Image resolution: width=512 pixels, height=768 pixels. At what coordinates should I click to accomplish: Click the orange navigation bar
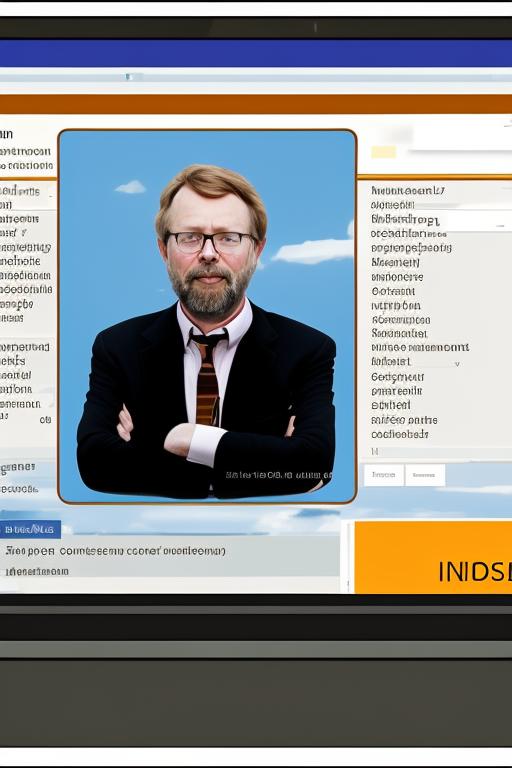[x=256, y=104]
